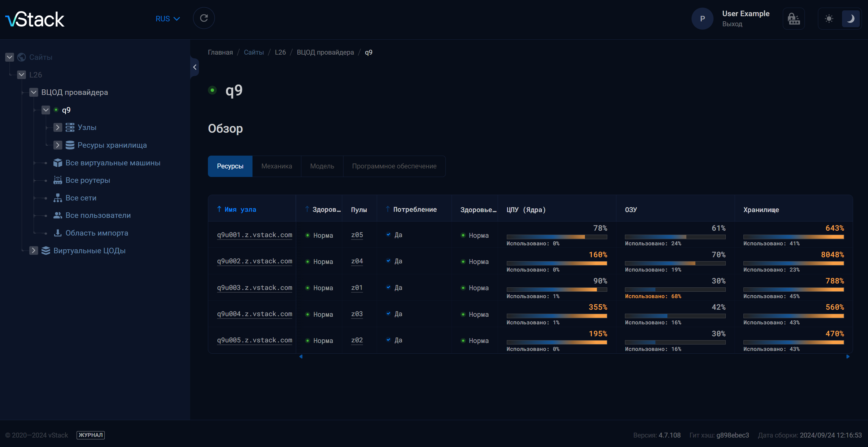Expand the Узлы tree node
Screen dimensions: 868x447
coord(58,127)
